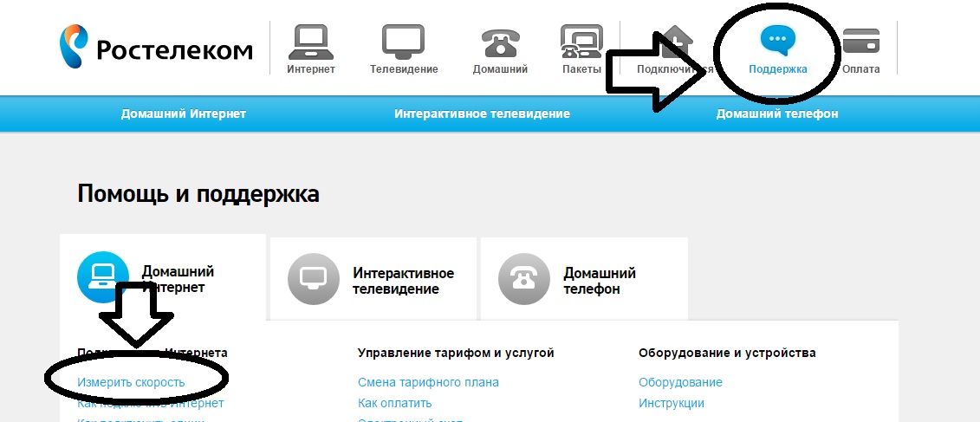Click the Измерить скорость link
This screenshot has width=980, height=422.
click(131, 382)
